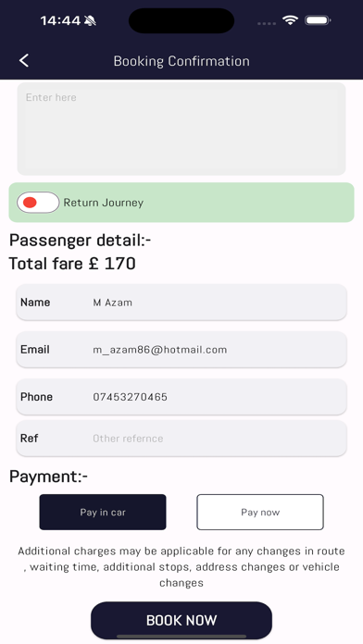Image resolution: width=363 pixels, height=644 pixels.
Task: Tap the Total fare £ 170 text
Action: [x=72, y=264]
